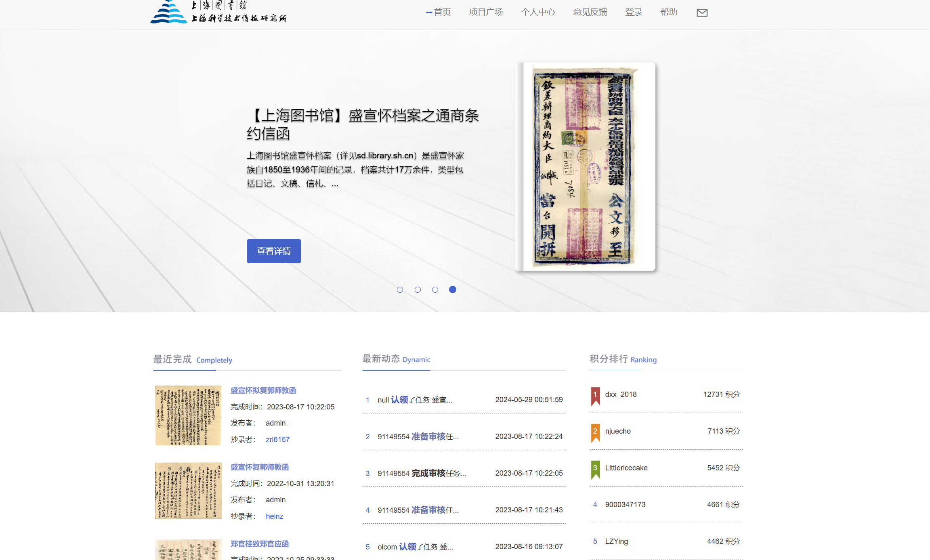Go to 个人中心 in navigation
This screenshot has width=930, height=560.
[x=538, y=12]
